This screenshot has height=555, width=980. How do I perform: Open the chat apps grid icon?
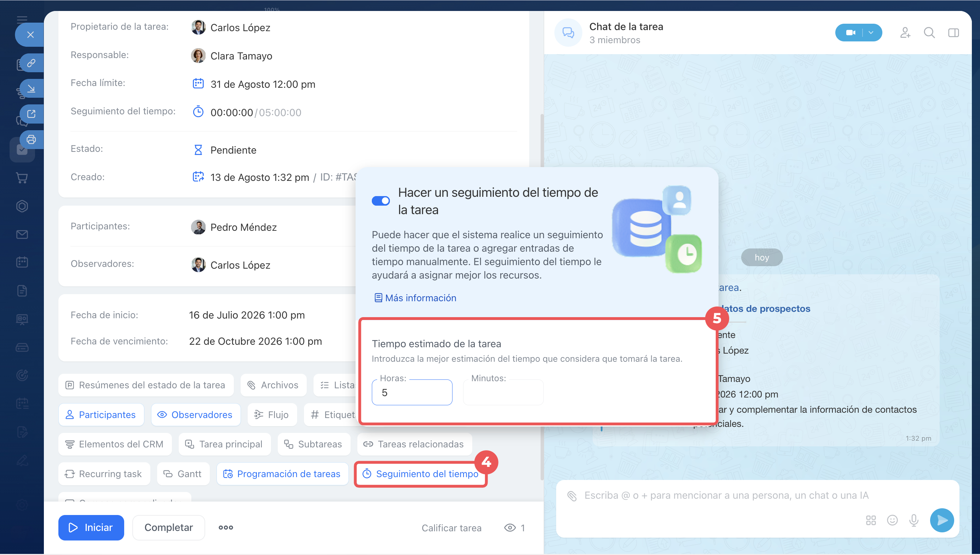[x=871, y=520]
